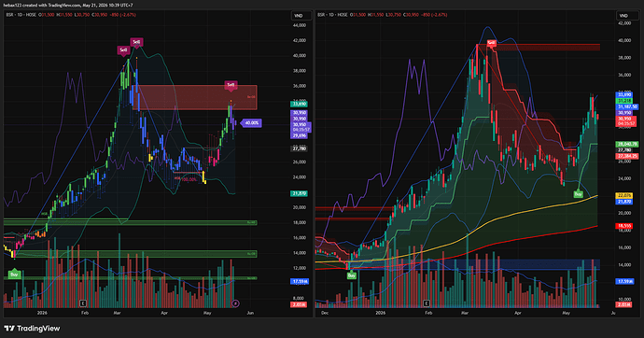Click the Dec label on right time axis
This screenshot has height=338, width=644.
(325, 313)
